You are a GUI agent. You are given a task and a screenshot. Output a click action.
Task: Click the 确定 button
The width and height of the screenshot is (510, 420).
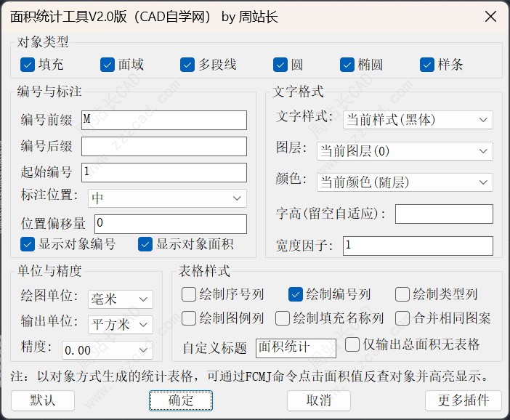pyautogui.click(x=181, y=400)
